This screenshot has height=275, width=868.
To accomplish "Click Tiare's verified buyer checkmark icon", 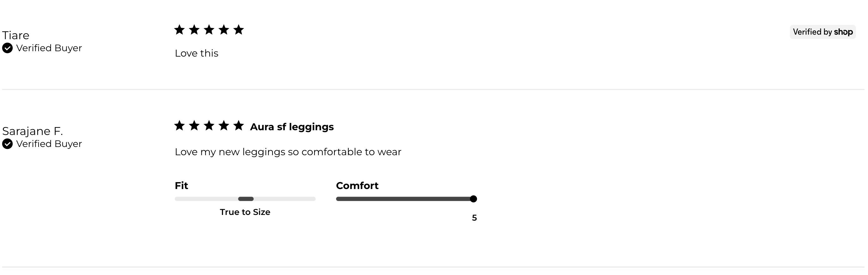I will click(7, 48).
